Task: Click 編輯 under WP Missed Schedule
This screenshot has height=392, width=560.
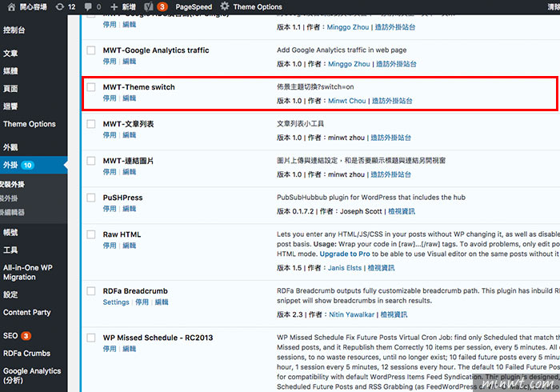Action: point(130,349)
